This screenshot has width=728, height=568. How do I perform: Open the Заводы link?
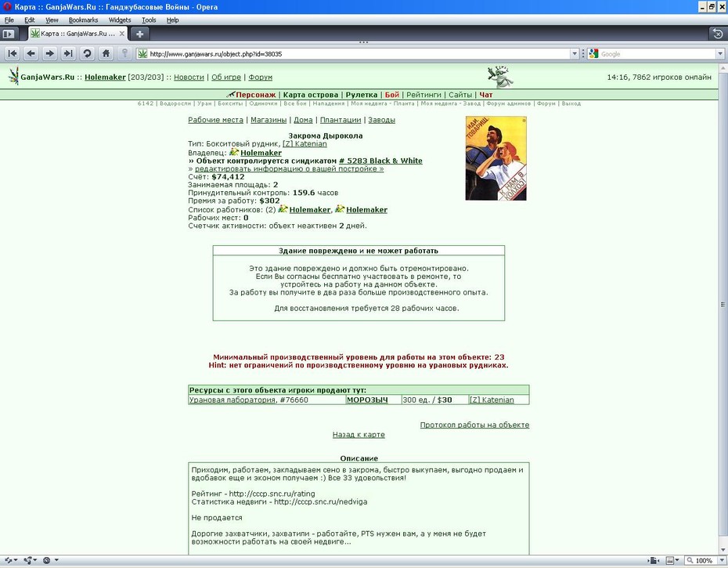tap(382, 120)
